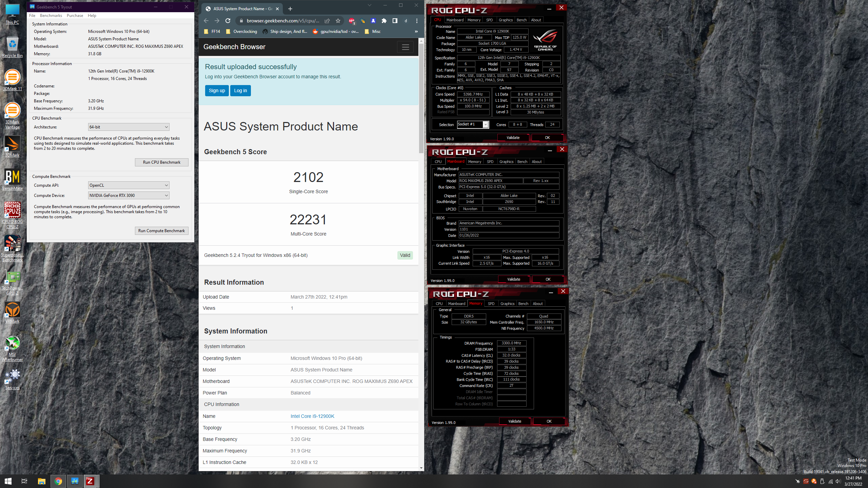Open the Intel Core i9-12900K link

312,416
